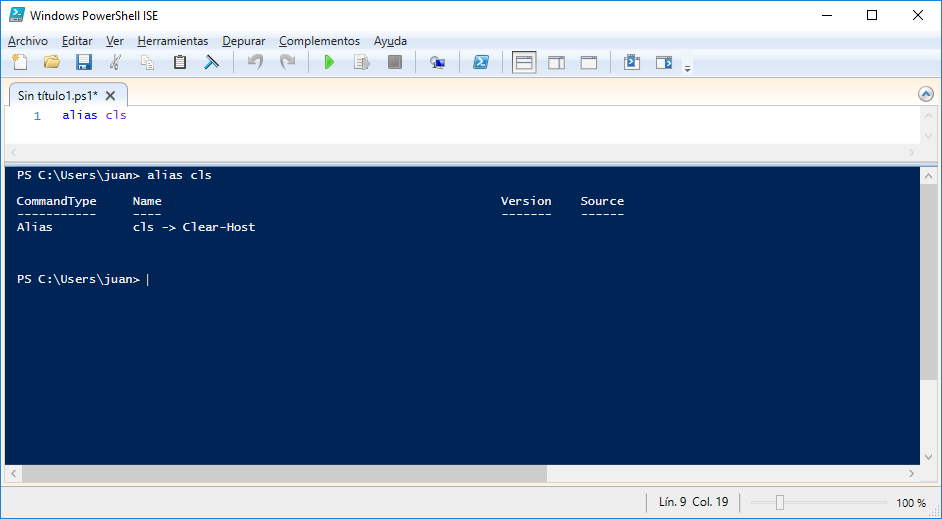Select the Sin título1.ps1 tab
The height and width of the screenshot is (519, 942).
click(58, 96)
